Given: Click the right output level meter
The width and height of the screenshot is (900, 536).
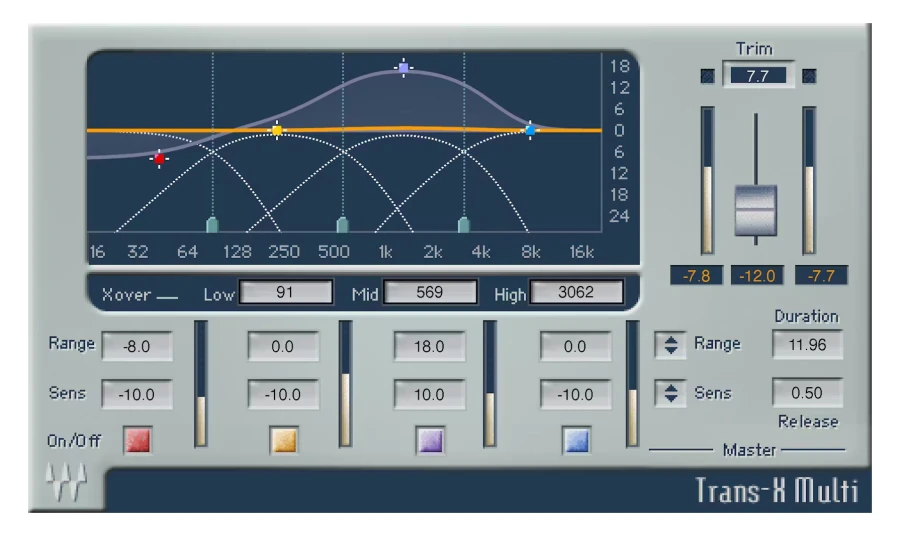Looking at the screenshot, I should 809,180.
